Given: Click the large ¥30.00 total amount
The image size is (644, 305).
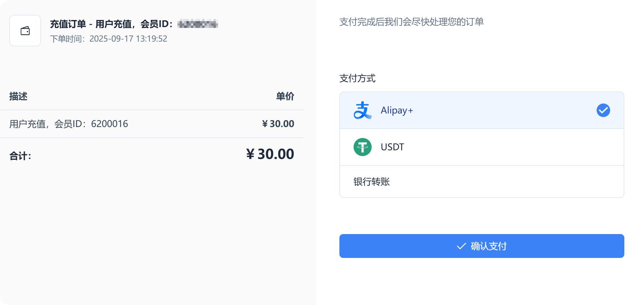Looking at the screenshot, I should [x=270, y=154].
